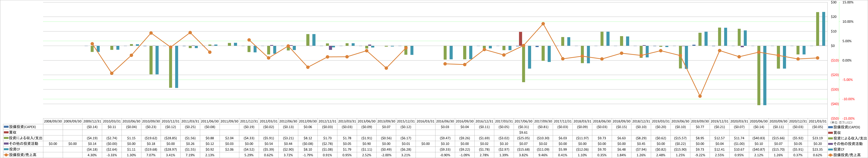Click the ($40.87) investing CF cell
This screenshot has height=158, width=868.
[x=759, y=149]
